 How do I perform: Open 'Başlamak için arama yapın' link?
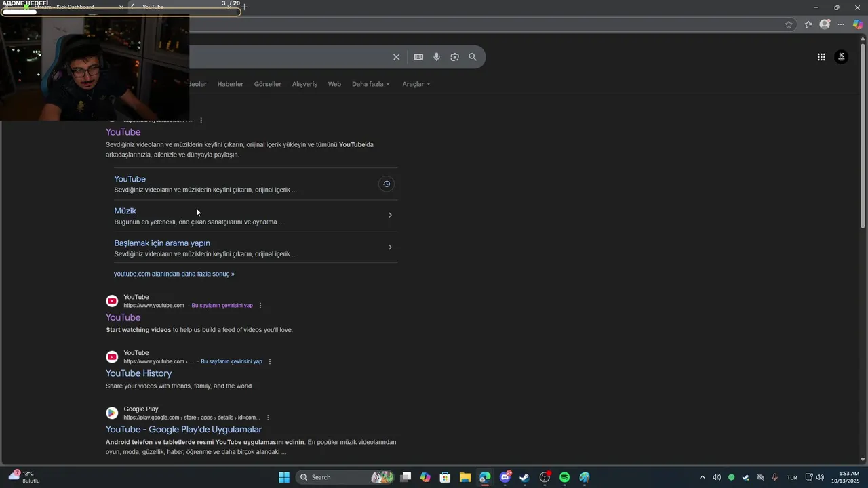[162, 243]
